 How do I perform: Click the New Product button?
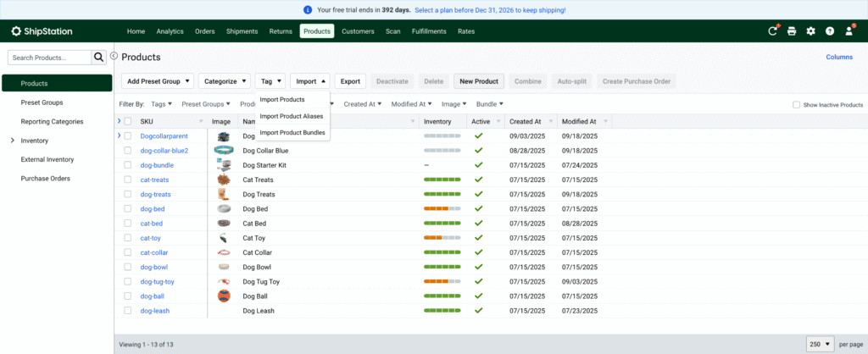479,81
